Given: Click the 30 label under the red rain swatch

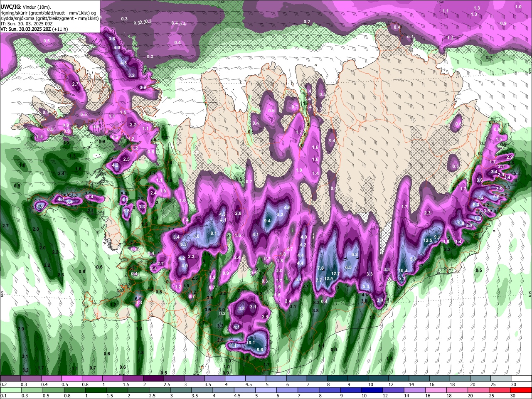Looking at the screenshot, I should tap(514, 395).
